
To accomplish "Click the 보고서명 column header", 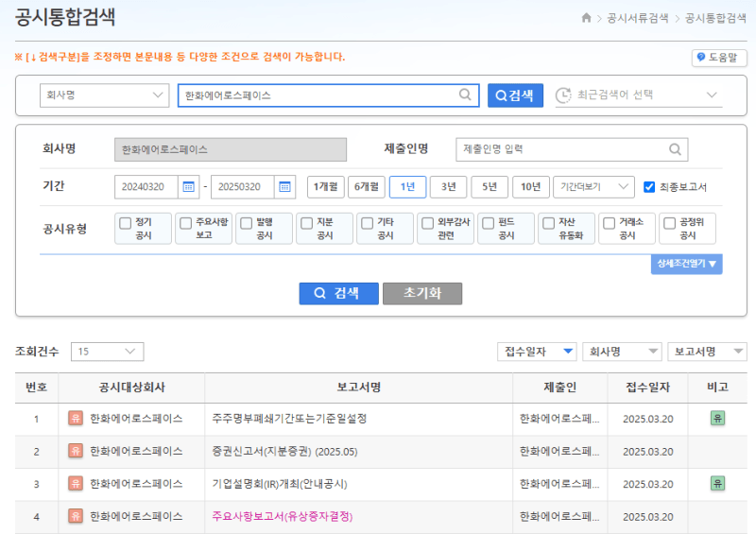I will click(359, 387).
